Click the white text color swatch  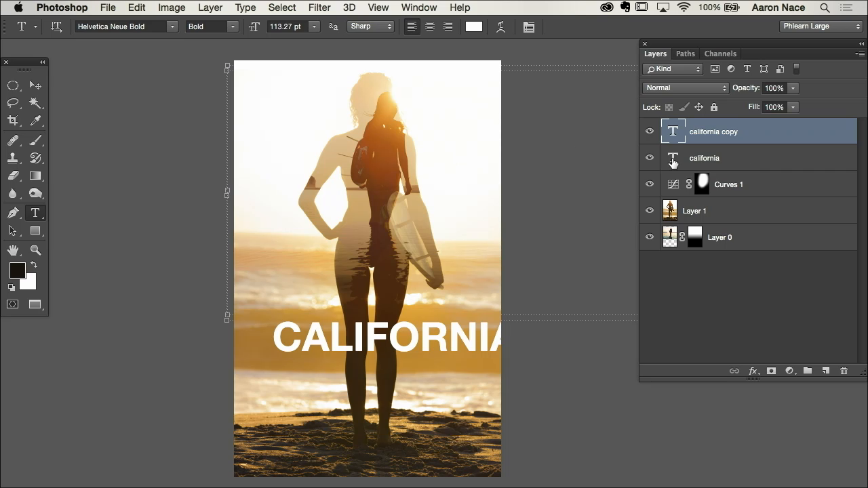473,26
